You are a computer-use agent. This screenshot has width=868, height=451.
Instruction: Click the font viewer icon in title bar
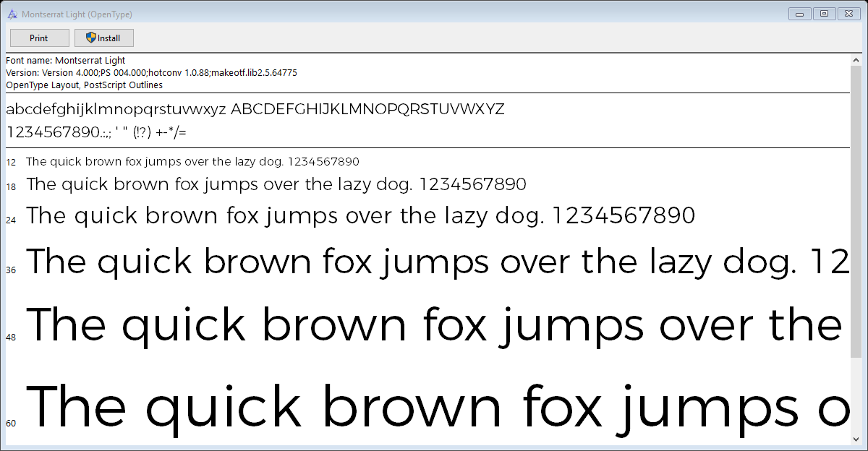pyautogui.click(x=12, y=14)
